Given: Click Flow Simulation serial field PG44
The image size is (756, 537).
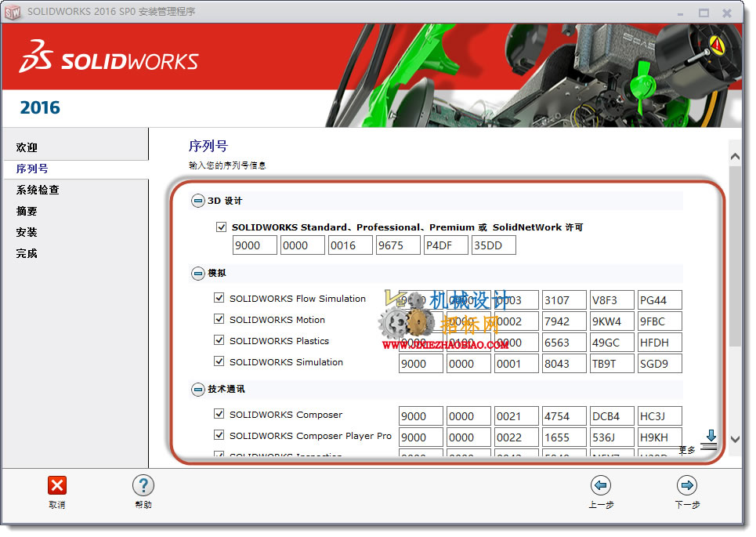Looking at the screenshot, I should tap(660, 300).
